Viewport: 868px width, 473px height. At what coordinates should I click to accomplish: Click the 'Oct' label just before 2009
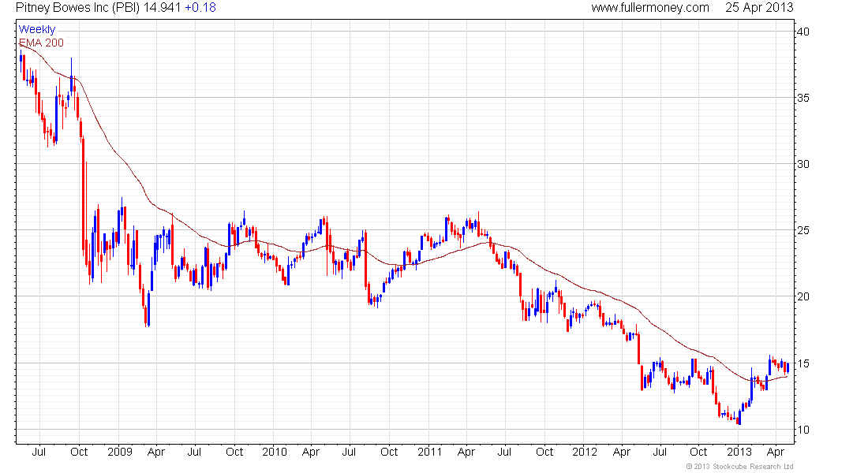pyautogui.click(x=79, y=452)
